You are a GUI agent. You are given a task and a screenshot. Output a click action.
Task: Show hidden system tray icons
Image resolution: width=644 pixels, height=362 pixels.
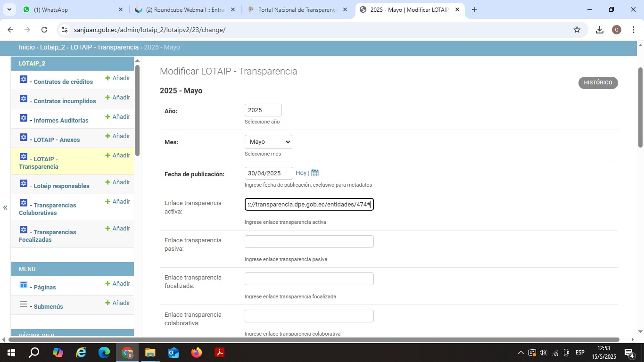(x=520, y=353)
